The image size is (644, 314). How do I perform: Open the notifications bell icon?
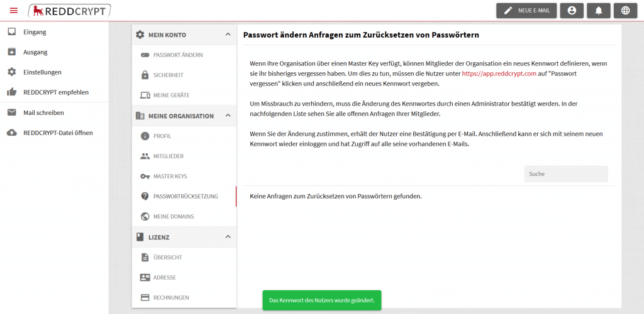point(598,11)
